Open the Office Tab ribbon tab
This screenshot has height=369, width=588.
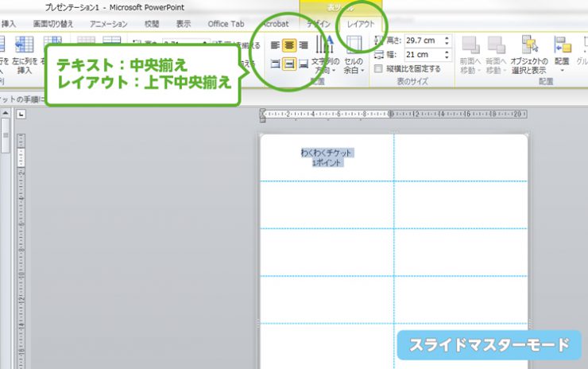(226, 24)
